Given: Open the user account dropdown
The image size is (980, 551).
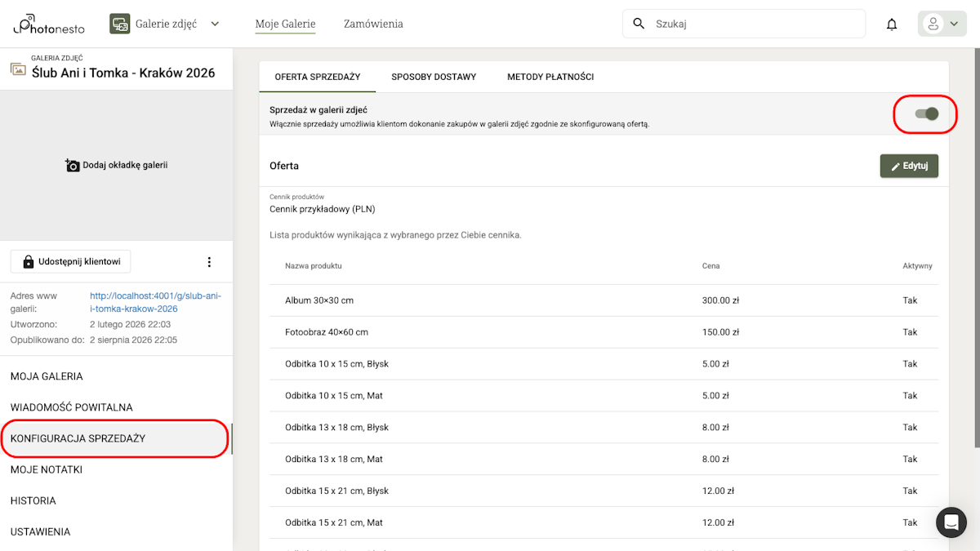Looking at the screenshot, I should (x=942, y=24).
